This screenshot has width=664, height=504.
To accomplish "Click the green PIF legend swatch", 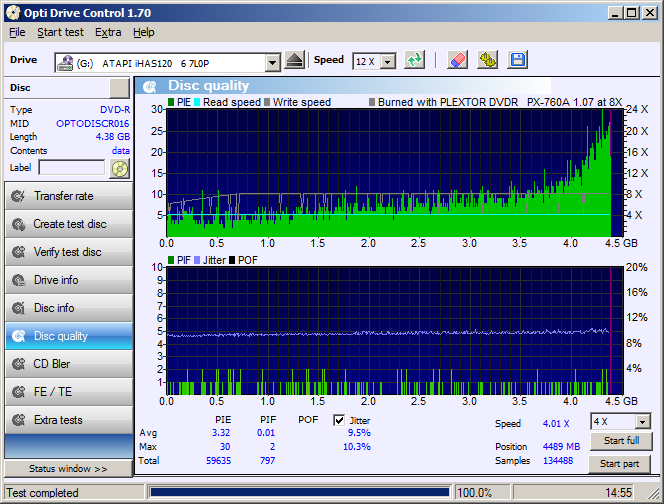I will [171, 260].
